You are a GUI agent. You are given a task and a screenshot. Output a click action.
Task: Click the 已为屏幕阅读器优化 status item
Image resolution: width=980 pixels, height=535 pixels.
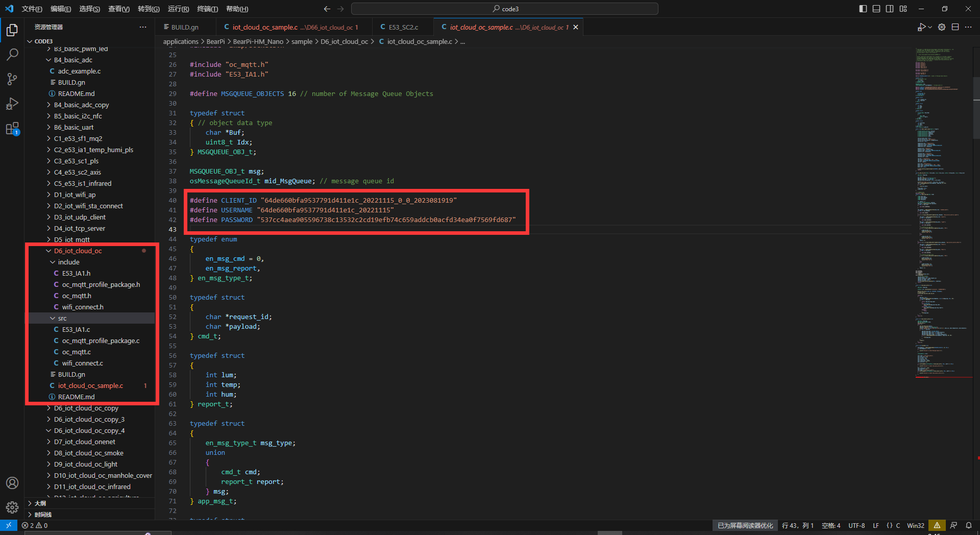point(745,525)
